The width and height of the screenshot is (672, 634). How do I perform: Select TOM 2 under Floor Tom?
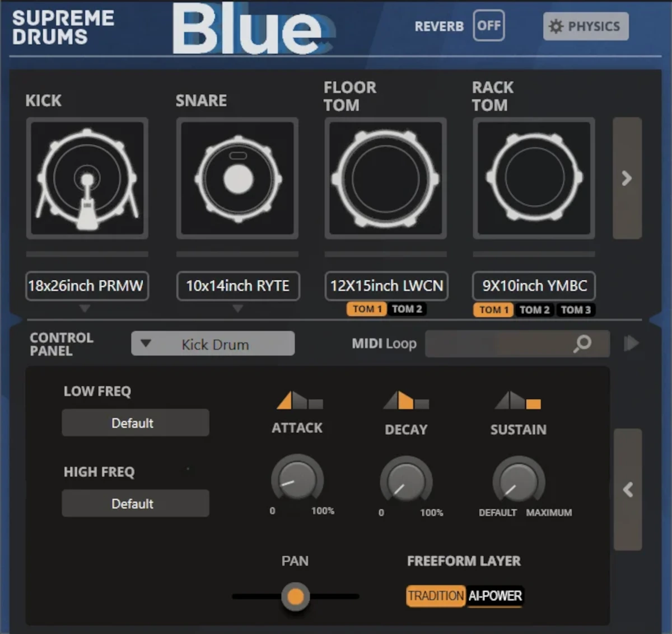point(407,309)
